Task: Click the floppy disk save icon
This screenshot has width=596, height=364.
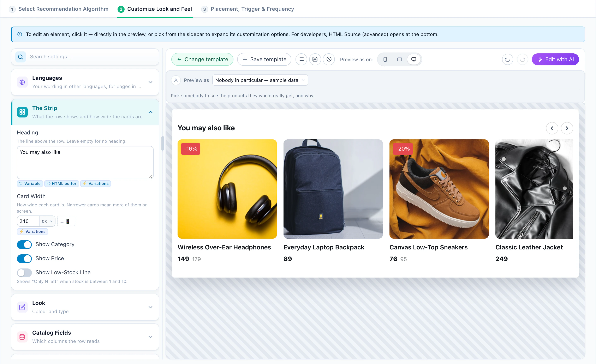Action: tap(315, 59)
